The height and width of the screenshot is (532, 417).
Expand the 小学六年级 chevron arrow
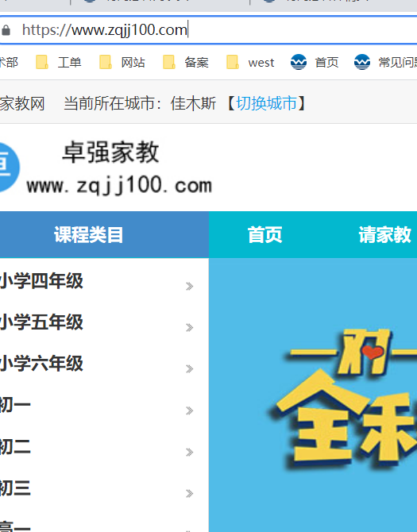click(190, 368)
